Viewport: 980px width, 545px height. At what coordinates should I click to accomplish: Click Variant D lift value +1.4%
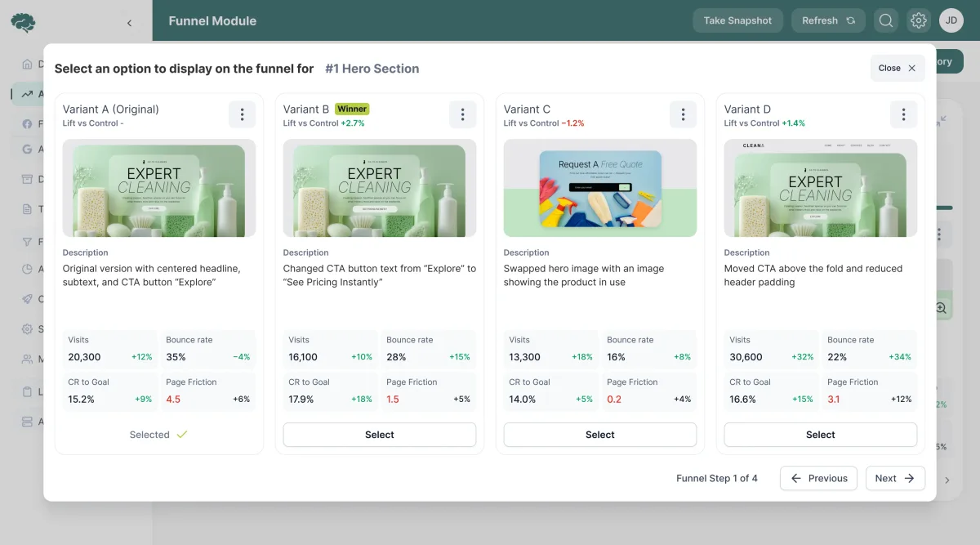(x=793, y=123)
